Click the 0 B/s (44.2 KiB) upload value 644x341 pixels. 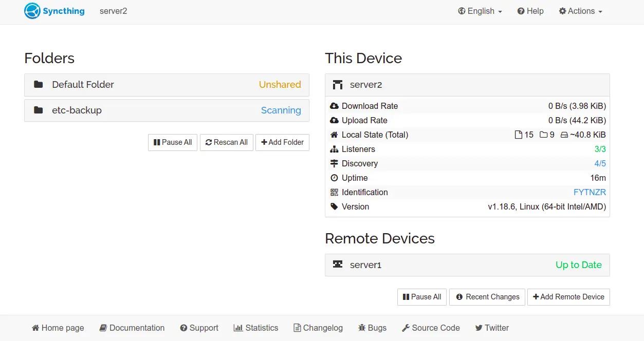577,120
